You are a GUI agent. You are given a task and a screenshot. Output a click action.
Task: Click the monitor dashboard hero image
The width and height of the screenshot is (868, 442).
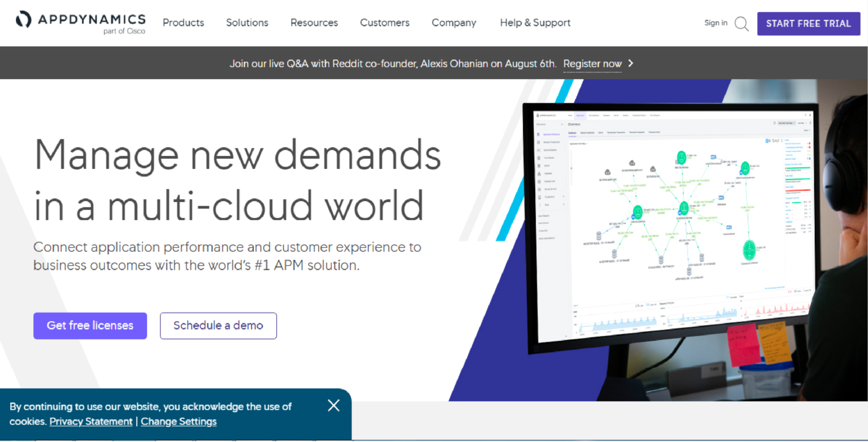pos(670,229)
